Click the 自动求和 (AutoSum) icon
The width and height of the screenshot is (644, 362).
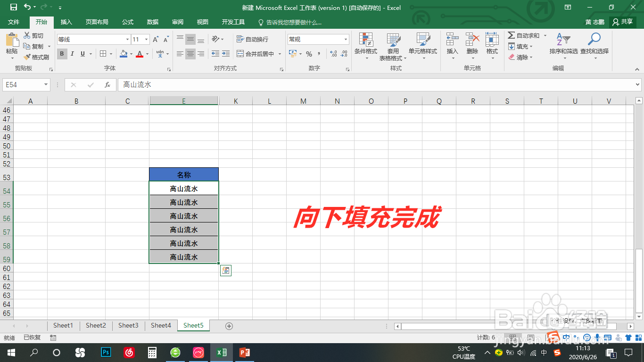525,35
